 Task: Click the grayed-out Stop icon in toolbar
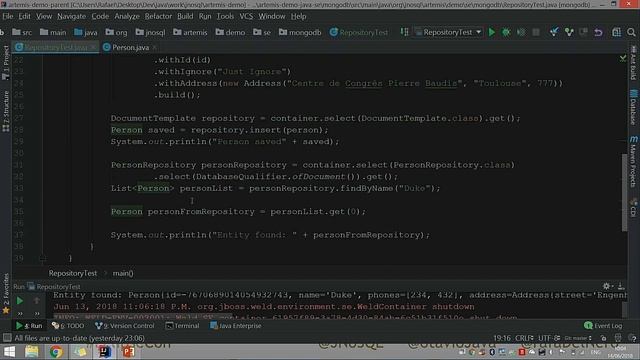click(536, 32)
